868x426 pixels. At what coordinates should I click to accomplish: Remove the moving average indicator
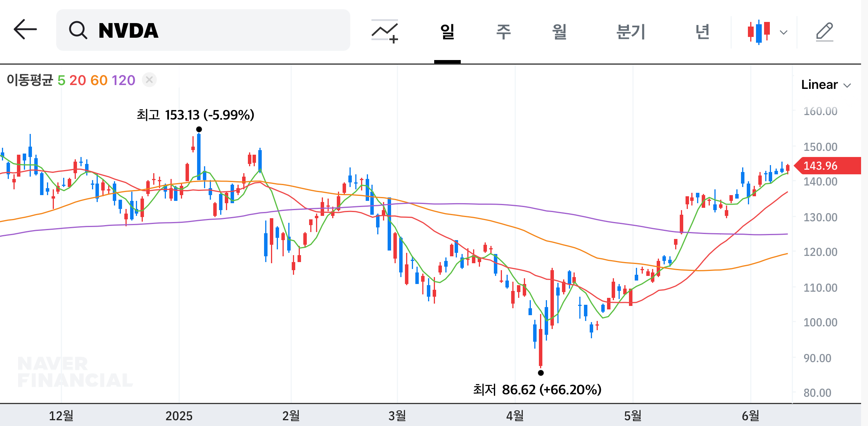point(149,80)
